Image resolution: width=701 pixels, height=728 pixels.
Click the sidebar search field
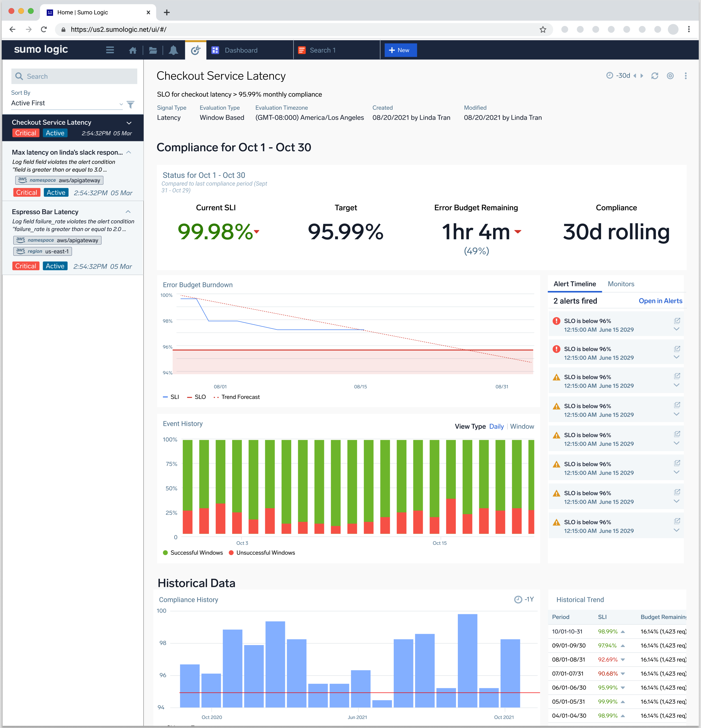(74, 76)
